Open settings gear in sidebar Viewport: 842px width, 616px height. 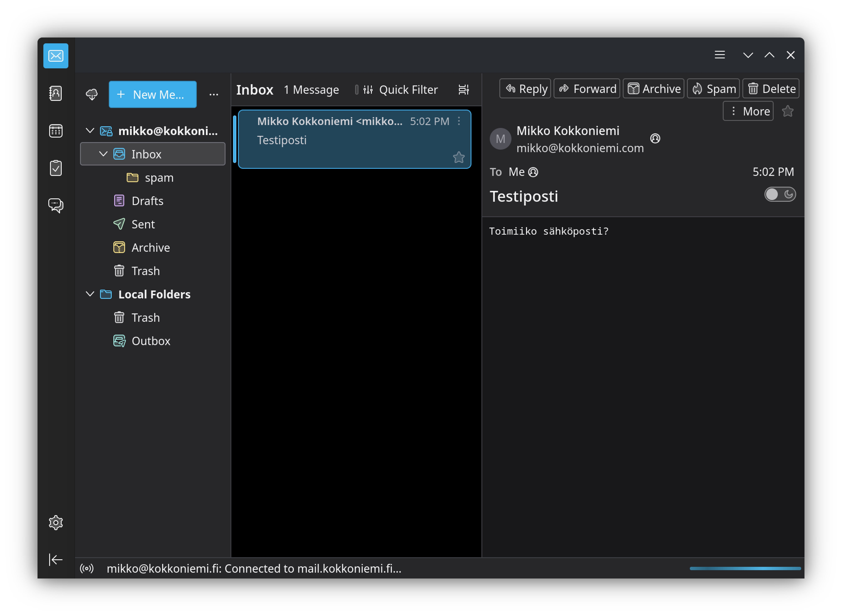[56, 523]
